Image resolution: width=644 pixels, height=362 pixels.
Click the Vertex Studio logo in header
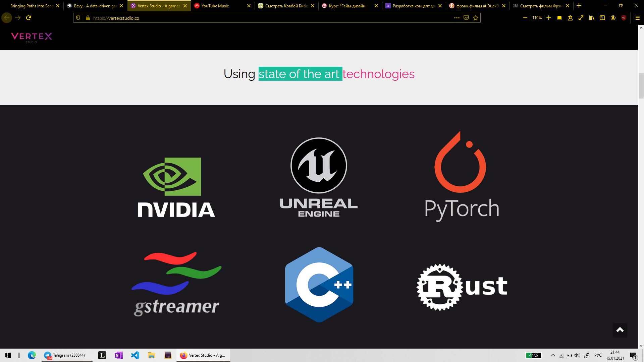tap(32, 38)
